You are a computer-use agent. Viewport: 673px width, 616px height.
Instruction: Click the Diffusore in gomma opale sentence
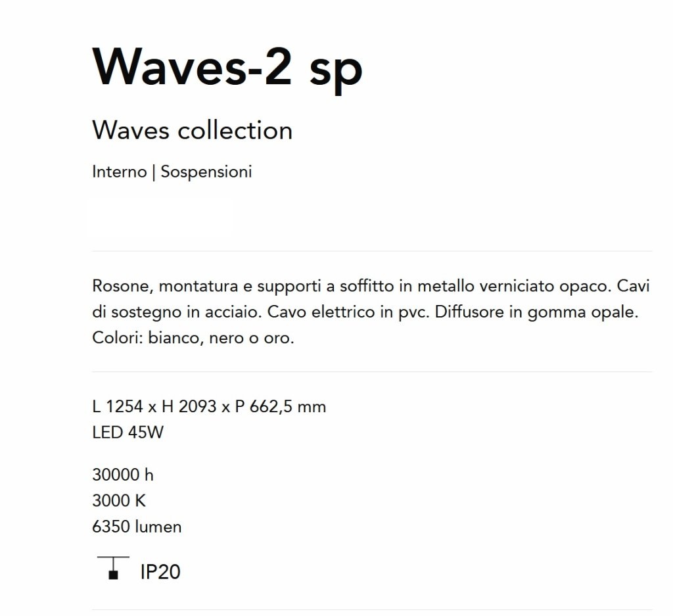(x=536, y=312)
